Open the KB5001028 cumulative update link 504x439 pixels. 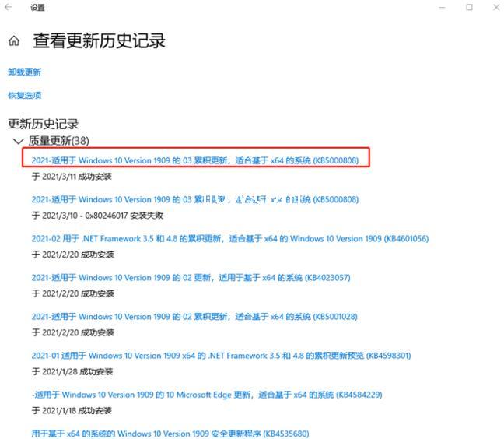[x=194, y=316]
